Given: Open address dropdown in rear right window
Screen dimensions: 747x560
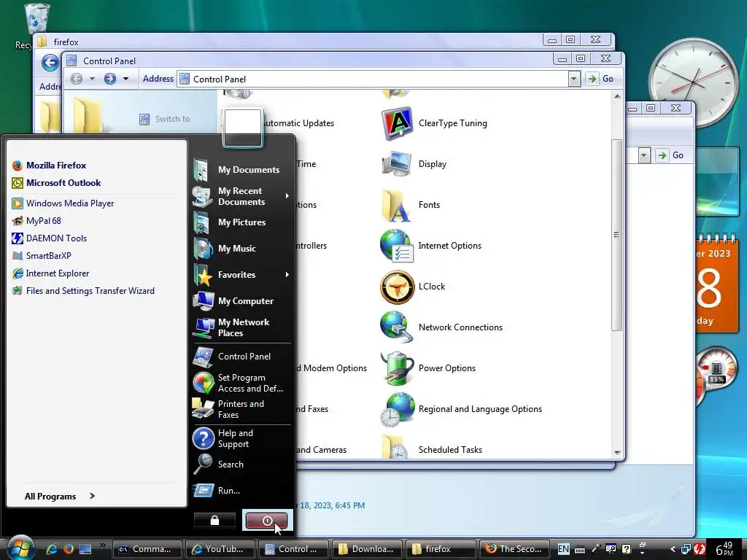Looking at the screenshot, I should (x=644, y=155).
